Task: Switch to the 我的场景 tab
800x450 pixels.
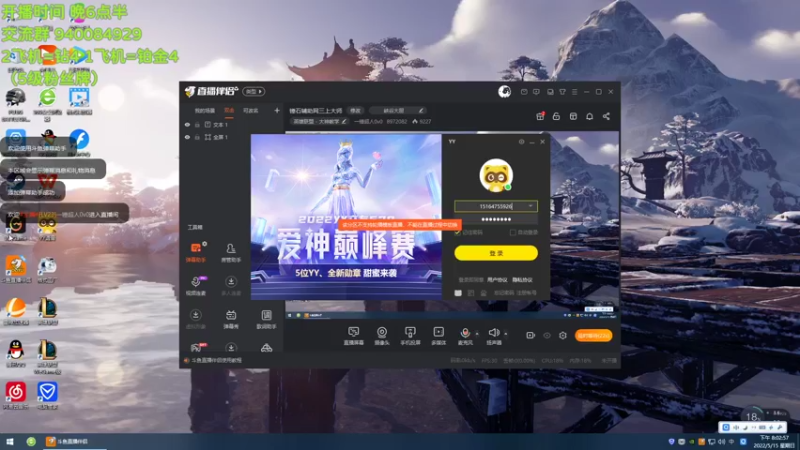Action: click(x=204, y=111)
